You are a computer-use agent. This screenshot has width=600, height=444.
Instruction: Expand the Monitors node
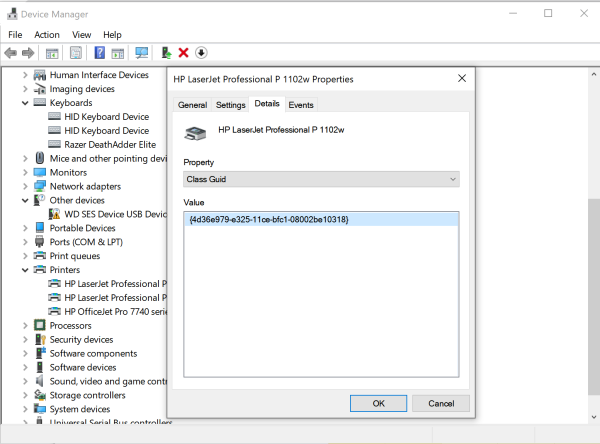tap(25, 172)
